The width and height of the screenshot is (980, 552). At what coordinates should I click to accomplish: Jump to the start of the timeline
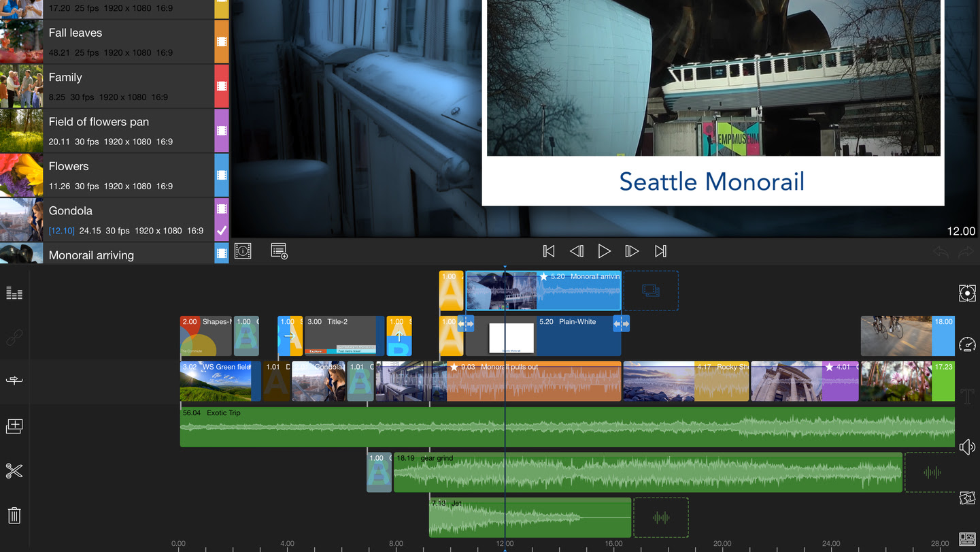tap(549, 251)
